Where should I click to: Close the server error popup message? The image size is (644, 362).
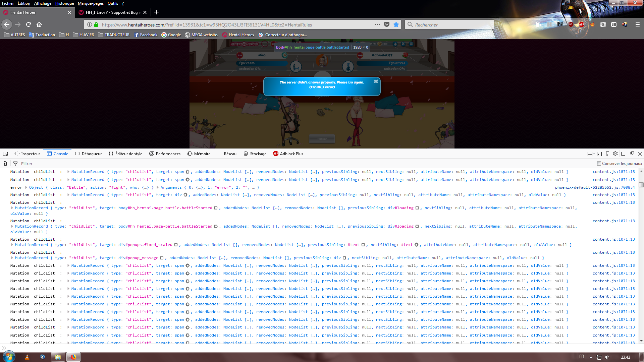(376, 81)
